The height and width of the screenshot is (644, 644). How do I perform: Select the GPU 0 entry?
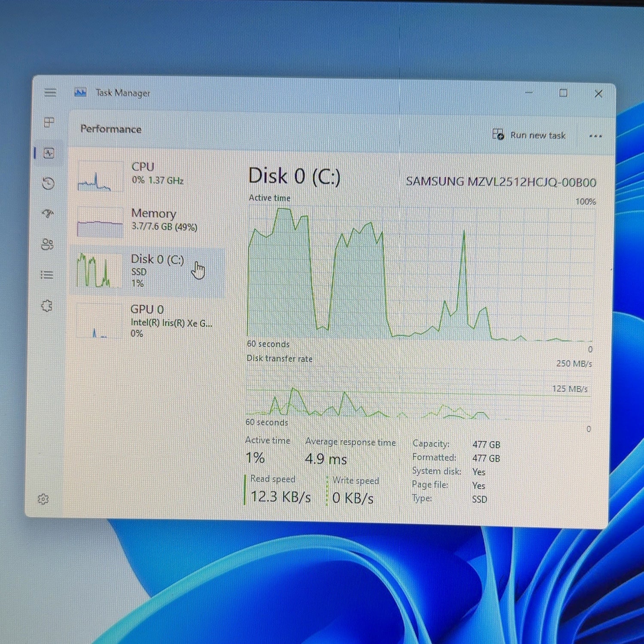click(147, 321)
